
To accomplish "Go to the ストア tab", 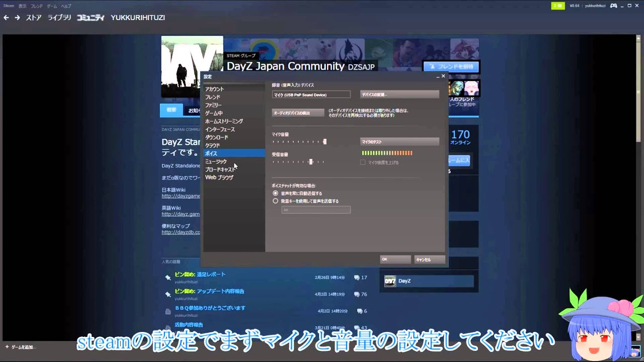I will pyautogui.click(x=34, y=18).
